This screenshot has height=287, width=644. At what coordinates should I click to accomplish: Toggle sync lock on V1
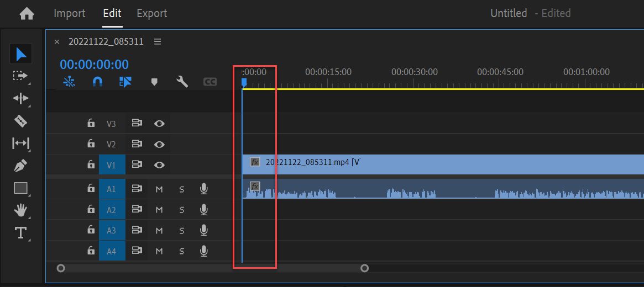pos(137,165)
